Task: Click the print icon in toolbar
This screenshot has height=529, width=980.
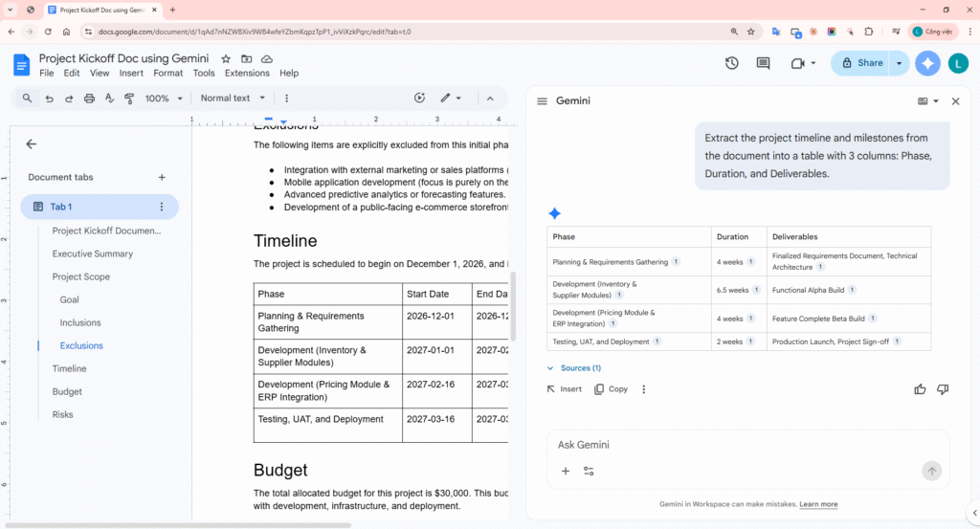Action: click(89, 99)
